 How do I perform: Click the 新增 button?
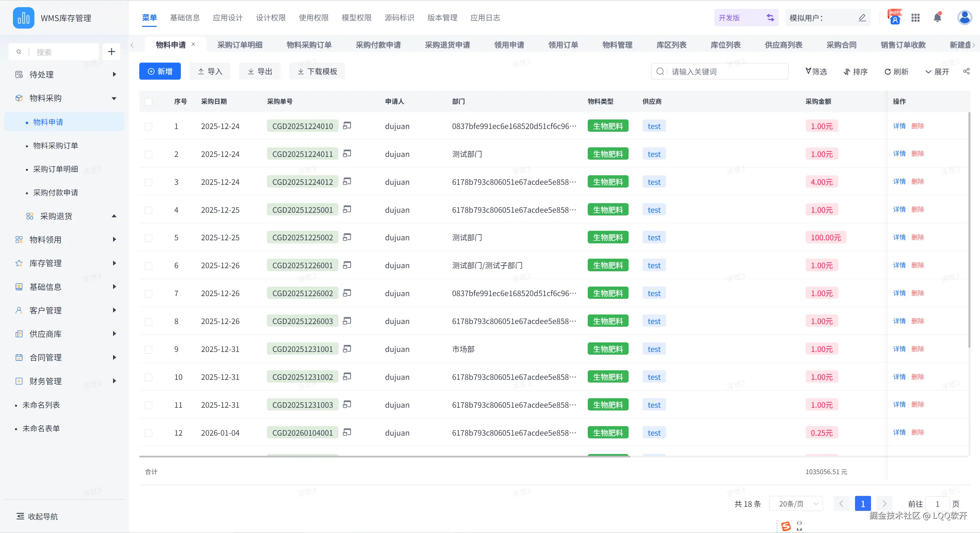[160, 71]
